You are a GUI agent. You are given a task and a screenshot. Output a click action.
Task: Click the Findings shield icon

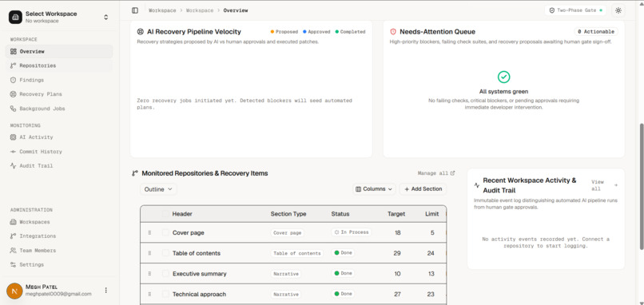pyautogui.click(x=13, y=80)
